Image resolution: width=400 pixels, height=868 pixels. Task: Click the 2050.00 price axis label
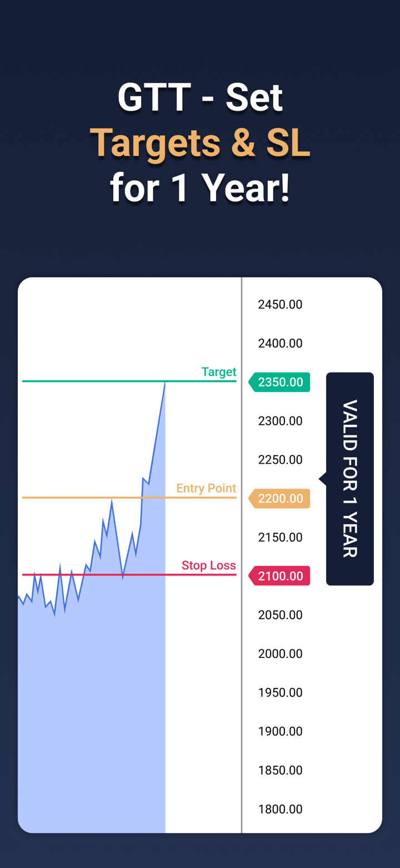(280, 615)
